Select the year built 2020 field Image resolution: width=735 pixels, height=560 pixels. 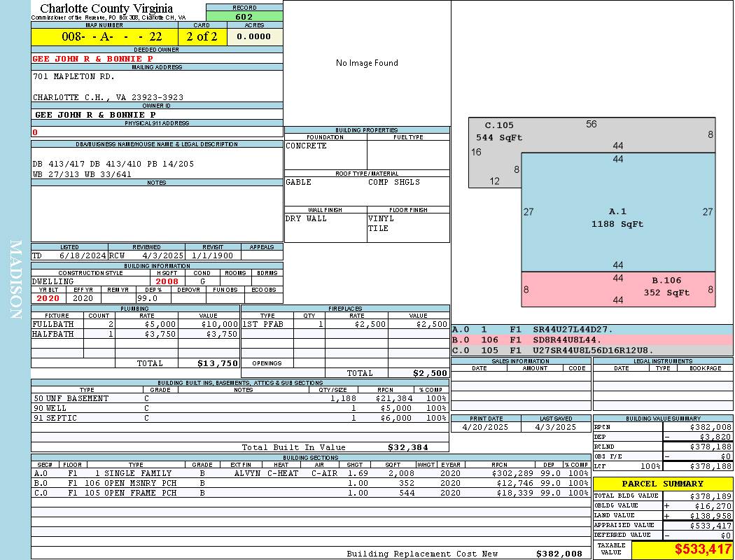(x=47, y=298)
